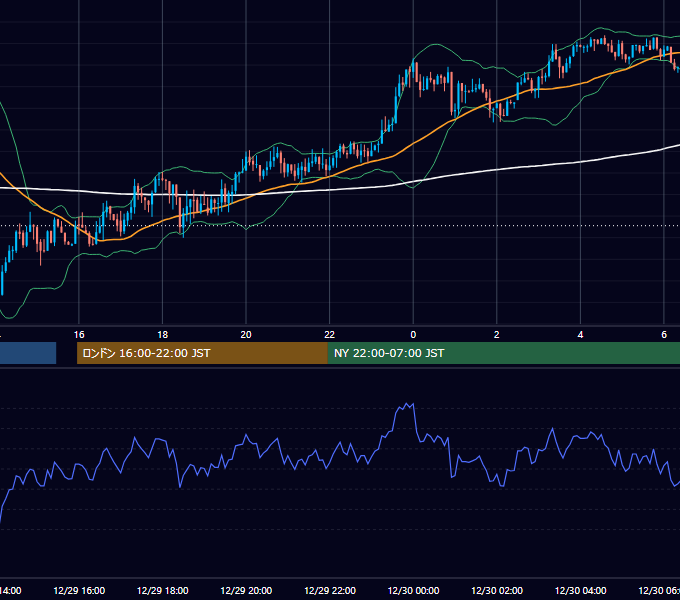The width and height of the screenshot is (680, 600).
Task: Click the 12/30 02:00 date label
Action: point(497,590)
